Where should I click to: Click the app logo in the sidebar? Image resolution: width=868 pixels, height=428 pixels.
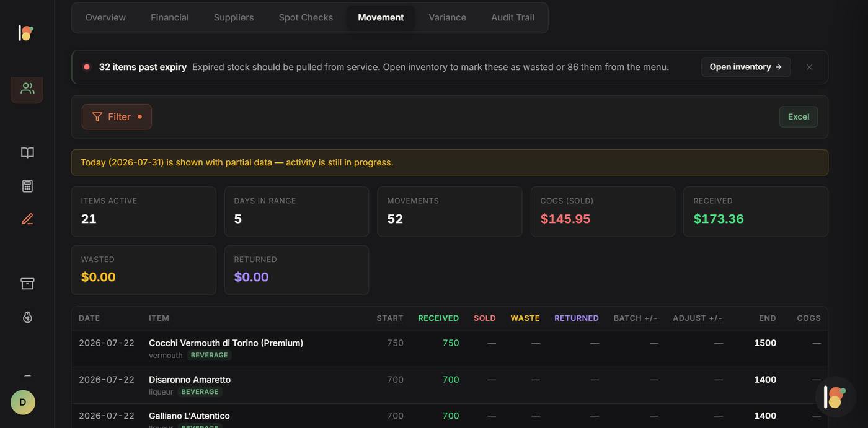pos(26,33)
